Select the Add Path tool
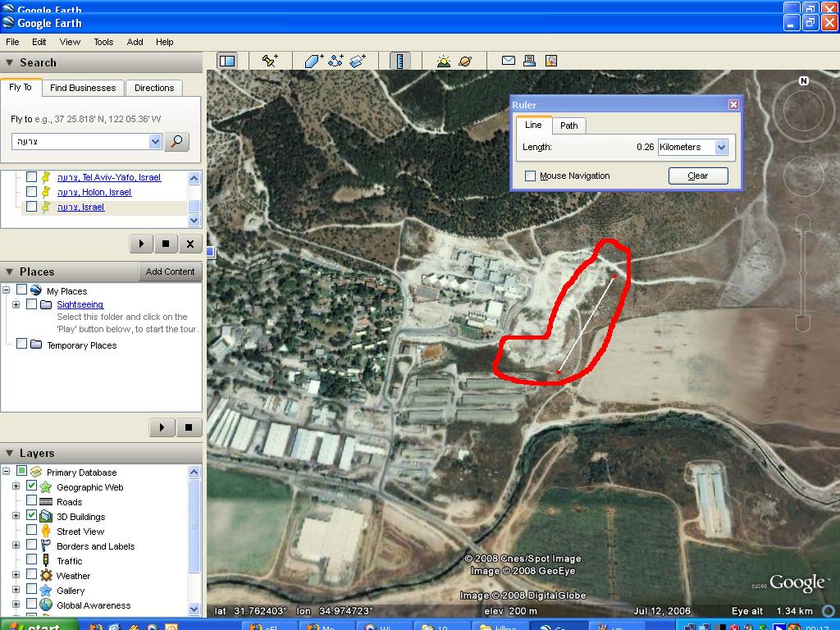Viewport: 840px width, 630px height. pos(336,61)
